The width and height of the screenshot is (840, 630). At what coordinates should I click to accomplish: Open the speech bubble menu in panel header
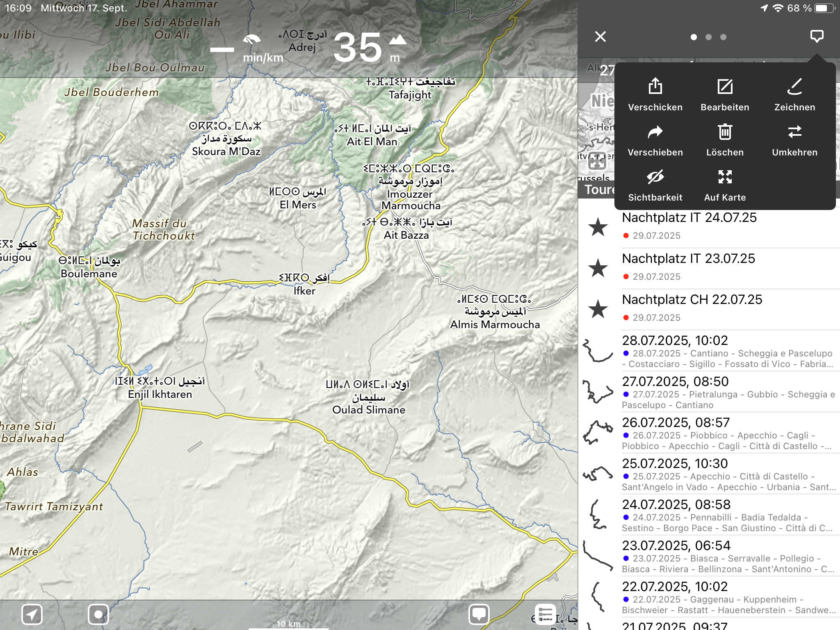coord(817,37)
